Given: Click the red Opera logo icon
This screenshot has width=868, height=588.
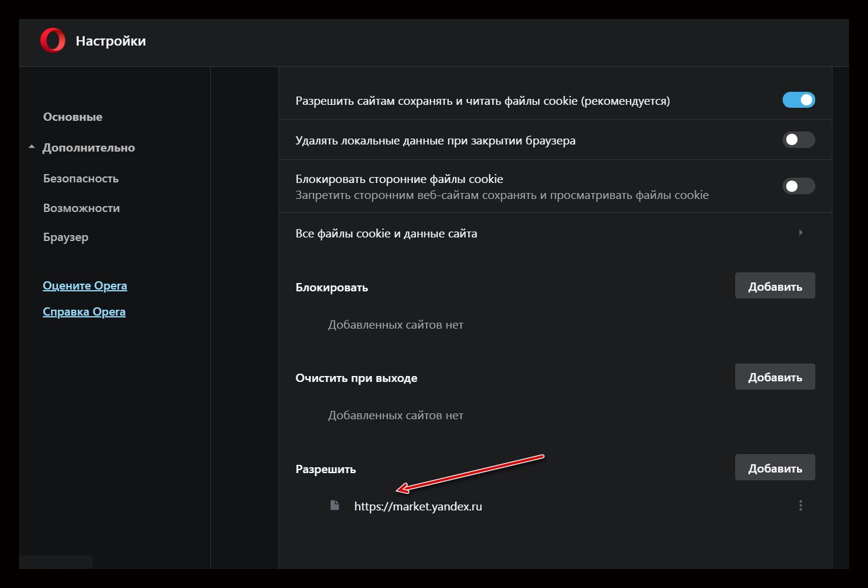Looking at the screenshot, I should pos(53,41).
